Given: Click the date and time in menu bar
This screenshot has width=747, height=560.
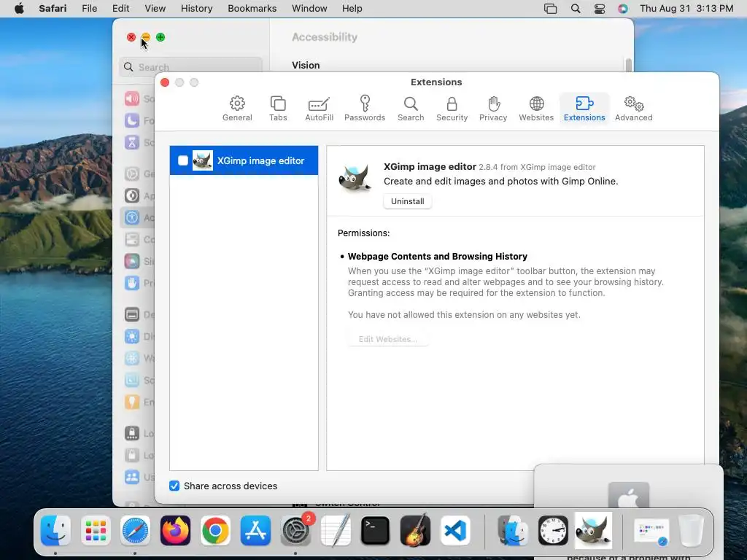Looking at the screenshot, I should (x=686, y=9).
